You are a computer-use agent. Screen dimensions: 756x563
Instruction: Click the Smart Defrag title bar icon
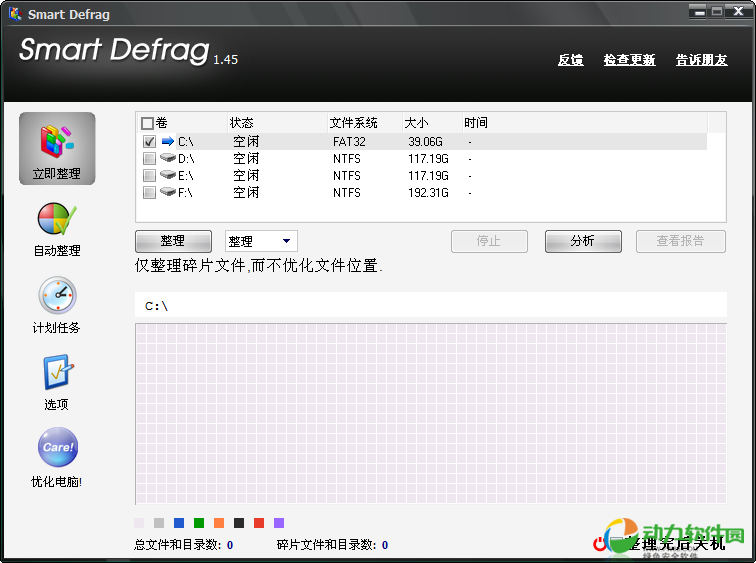pyautogui.click(x=15, y=14)
